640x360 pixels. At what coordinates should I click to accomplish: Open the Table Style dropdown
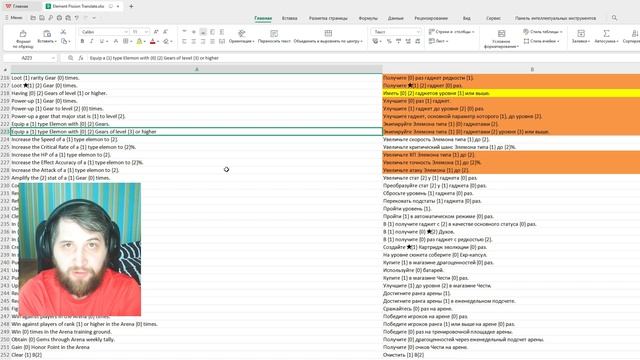pyautogui.click(x=543, y=32)
